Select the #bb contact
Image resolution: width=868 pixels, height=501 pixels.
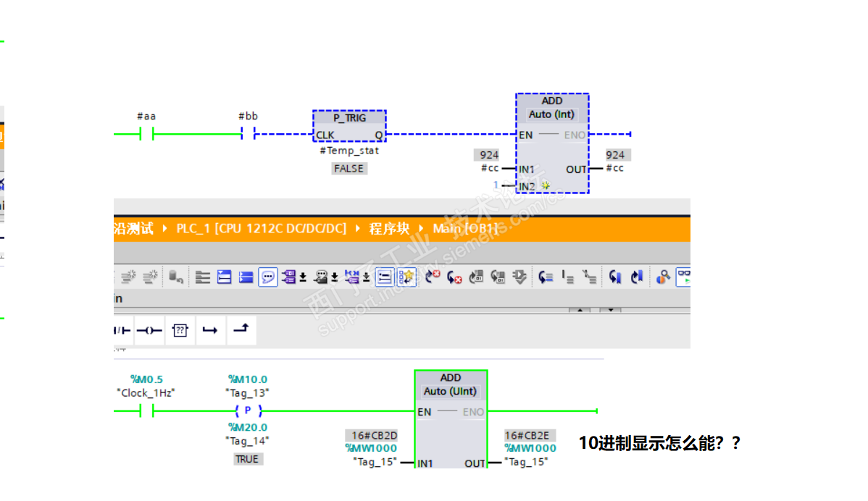248,134
